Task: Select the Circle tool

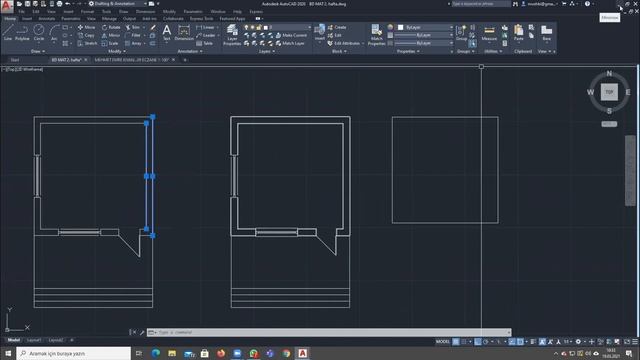Action: (39, 32)
